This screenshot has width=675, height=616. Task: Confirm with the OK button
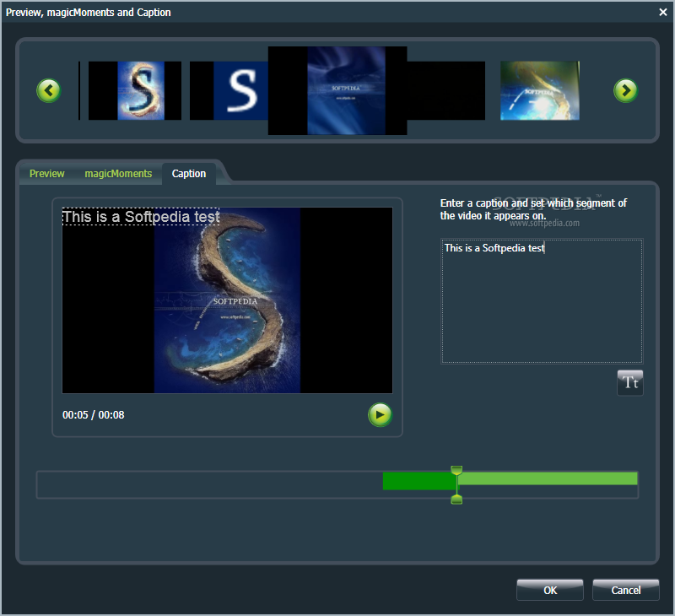(550, 590)
